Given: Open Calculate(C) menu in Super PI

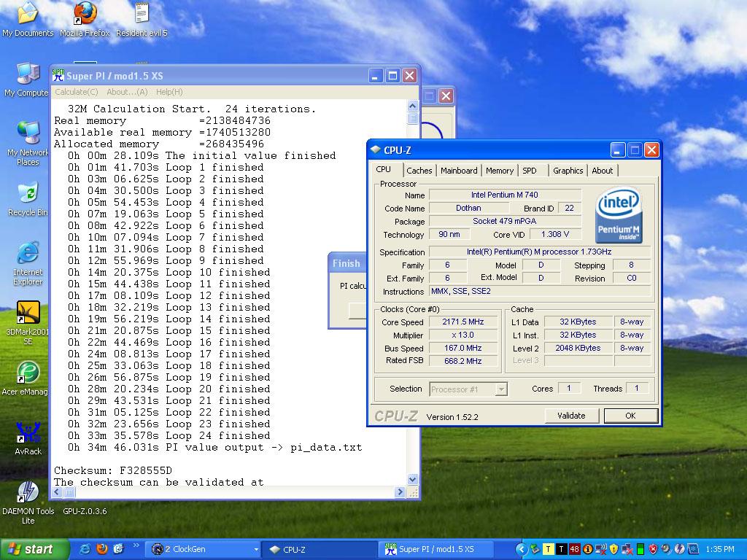Looking at the screenshot, I should [76, 92].
